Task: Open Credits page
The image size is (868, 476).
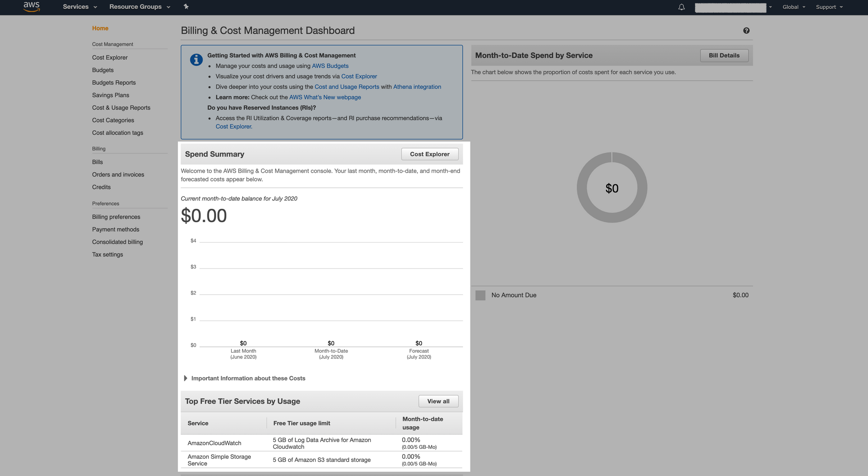Action: point(101,187)
